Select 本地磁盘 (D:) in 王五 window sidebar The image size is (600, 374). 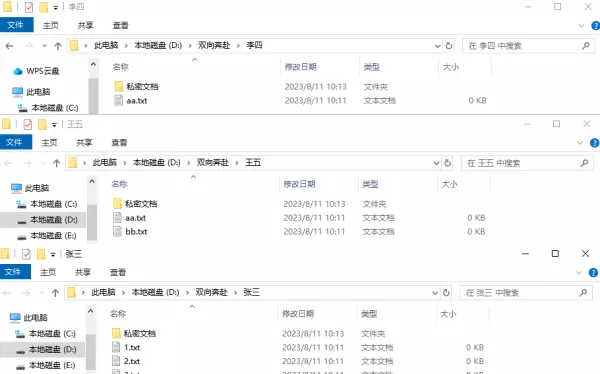(x=47, y=220)
